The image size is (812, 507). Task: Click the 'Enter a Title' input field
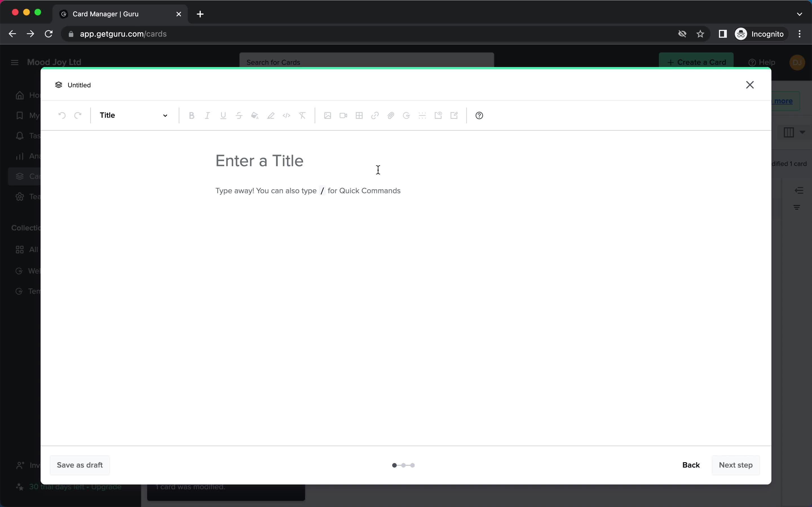click(260, 161)
